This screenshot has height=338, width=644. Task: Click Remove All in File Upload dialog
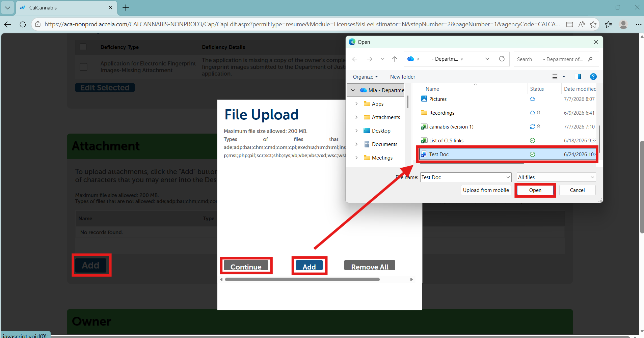click(x=370, y=266)
